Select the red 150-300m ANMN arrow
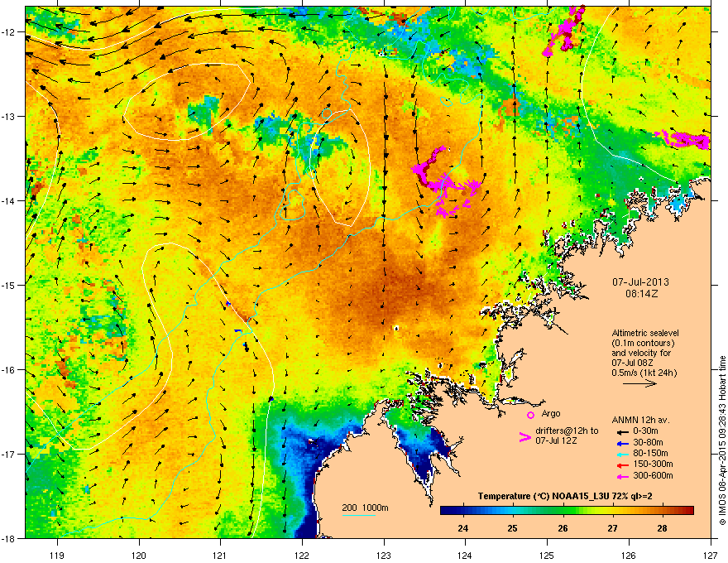728x563 pixels. [x=621, y=464]
